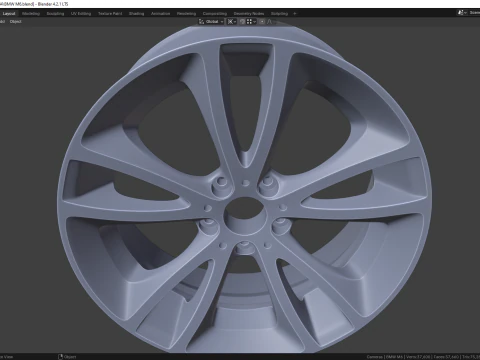Viewport: 480px width, 360px height.
Task: Click the Object mouse hint in status bar
Action: pos(67,357)
